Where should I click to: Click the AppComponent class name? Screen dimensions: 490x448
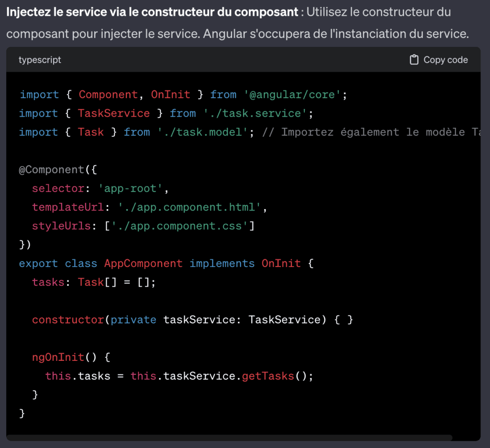coord(143,263)
